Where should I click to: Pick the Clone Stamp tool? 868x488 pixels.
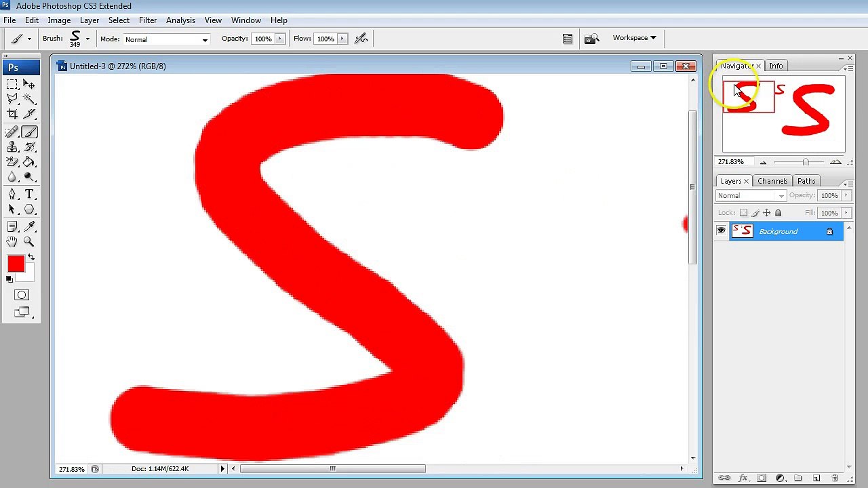pyautogui.click(x=12, y=147)
